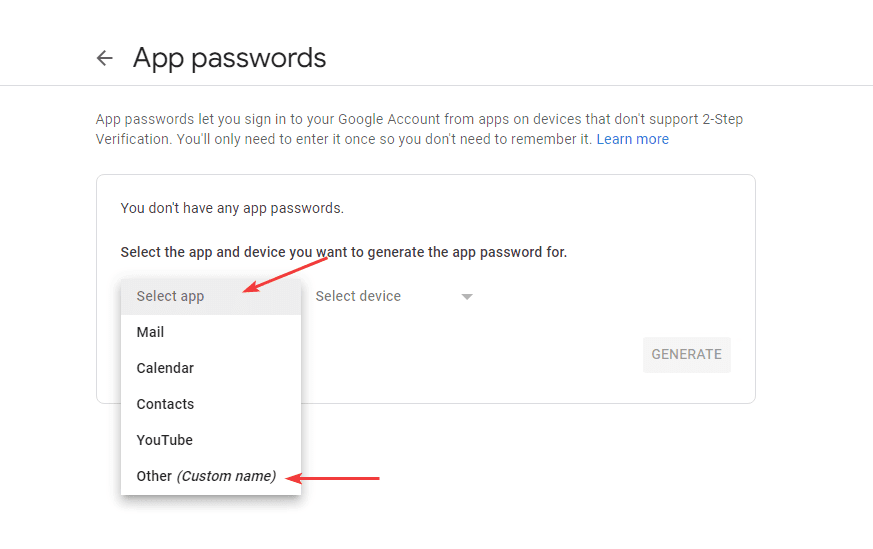Click the bold app and device instruction text
Image resolution: width=873 pixels, height=549 pixels.
[x=343, y=252]
